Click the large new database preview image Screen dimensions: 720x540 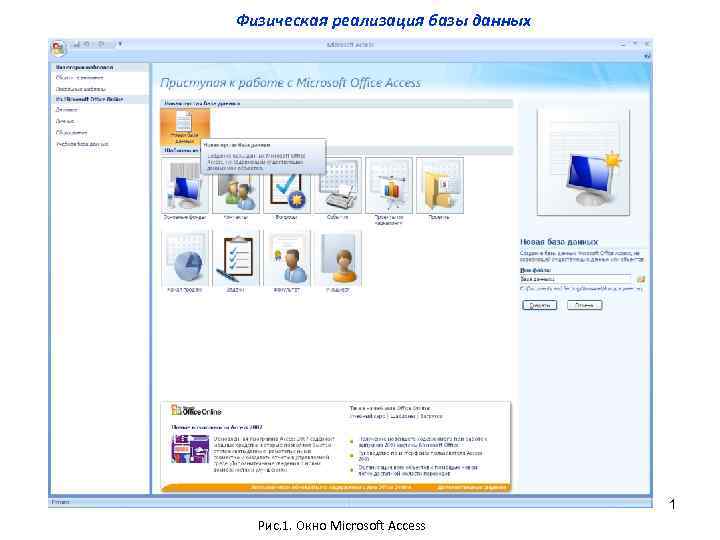[583, 162]
